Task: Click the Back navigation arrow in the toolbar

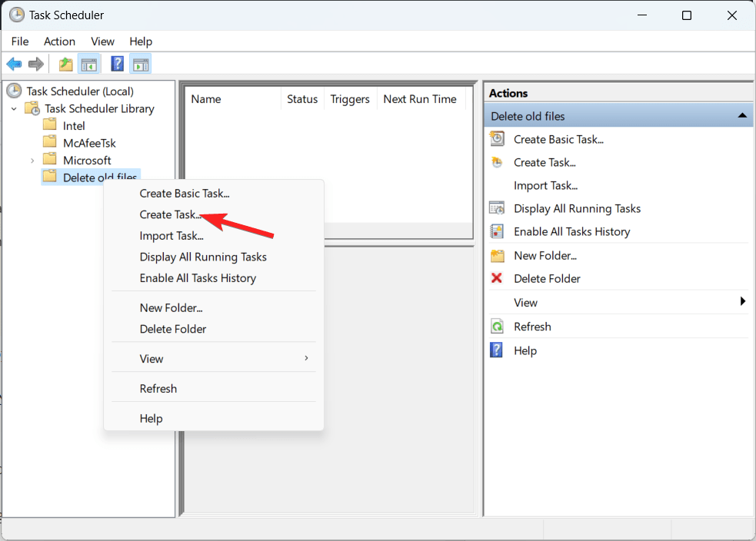Action: coord(13,63)
